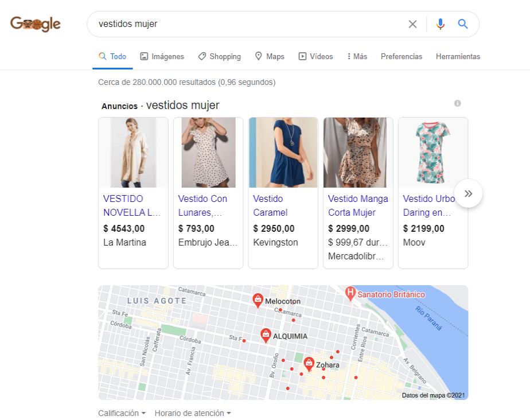This screenshot has width=530, height=420.
Task: Select the Zohara map pin
Action: (x=309, y=364)
